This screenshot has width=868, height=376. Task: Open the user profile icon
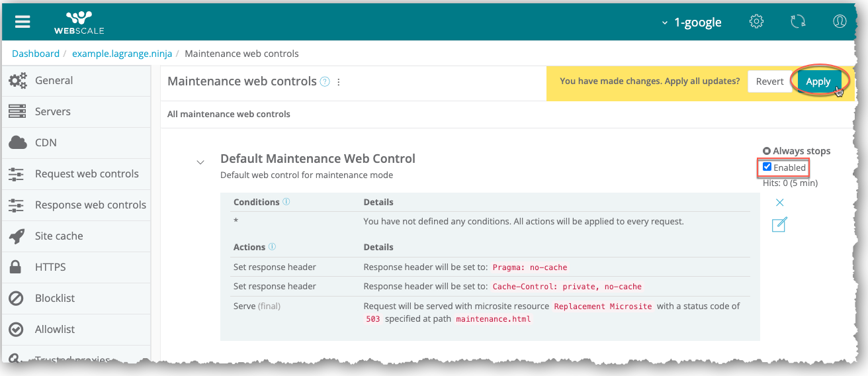point(840,22)
